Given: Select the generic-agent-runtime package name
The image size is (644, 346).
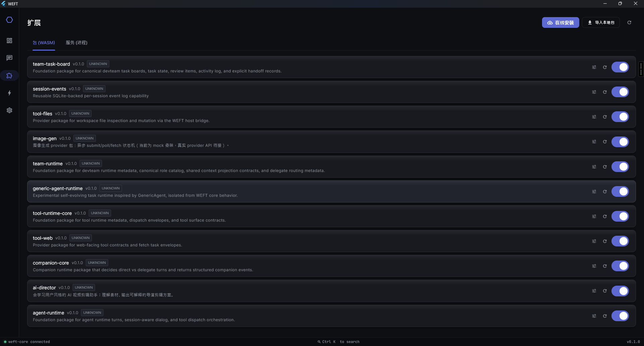Looking at the screenshot, I should pos(58,188).
